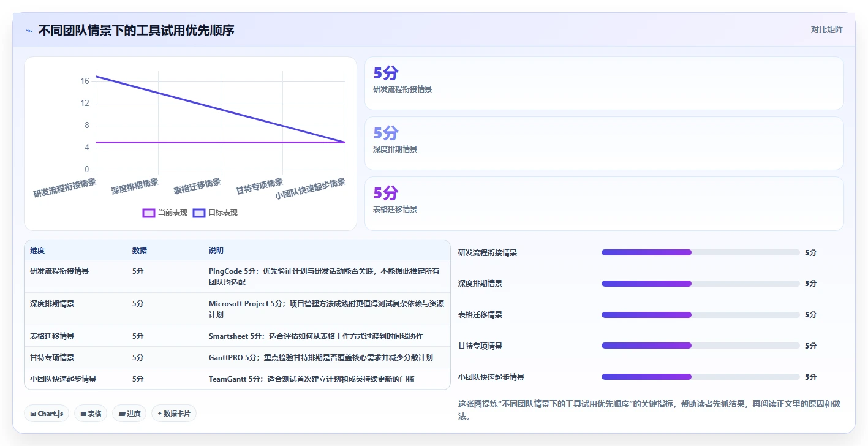Toggle the 当前表现 legend swatch
The height and width of the screenshot is (446, 868).
click(148, 213)
